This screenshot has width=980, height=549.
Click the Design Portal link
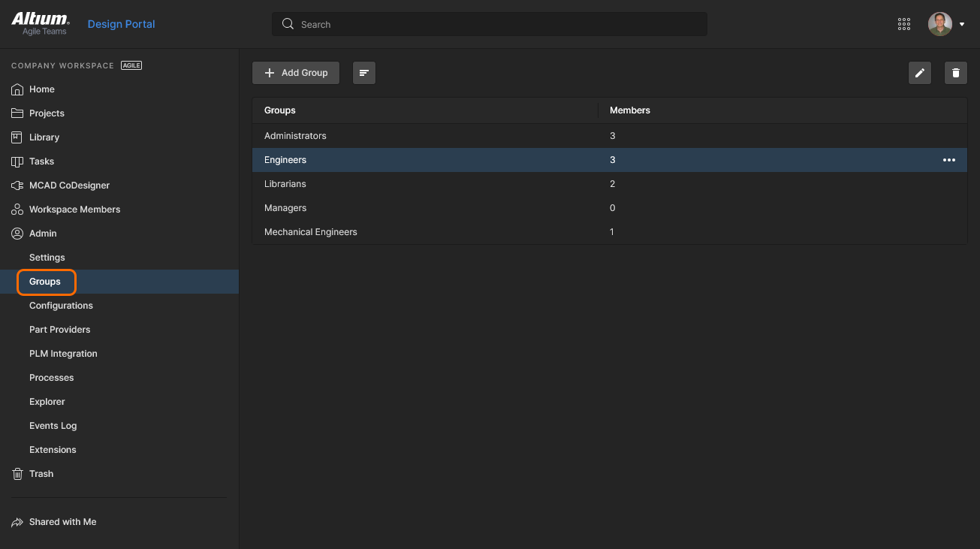click(x=121, y=24)
